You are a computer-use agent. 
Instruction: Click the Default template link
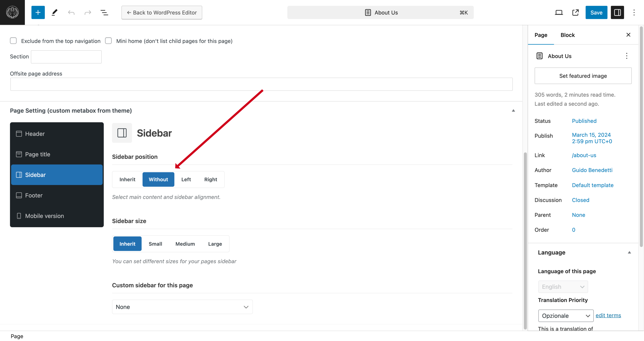592,185
